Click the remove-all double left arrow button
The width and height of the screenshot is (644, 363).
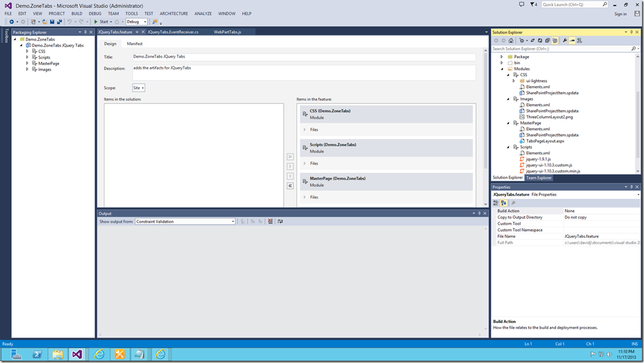pos(290,186)
